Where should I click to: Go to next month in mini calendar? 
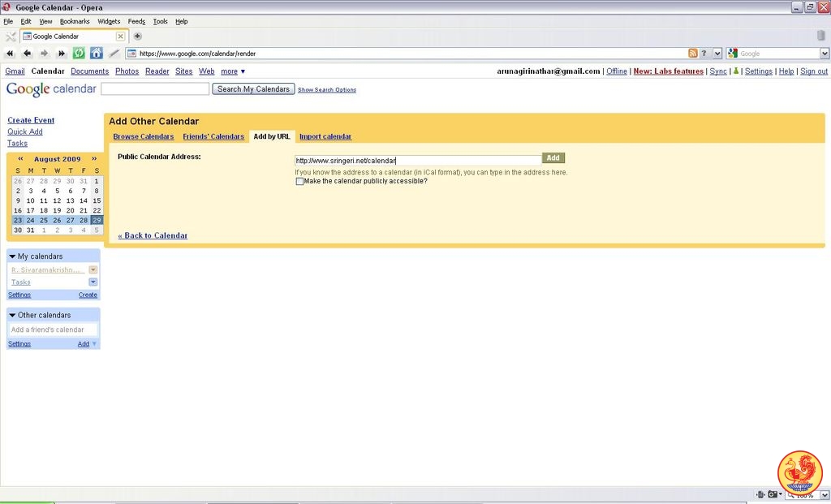(x=94, y=158)
